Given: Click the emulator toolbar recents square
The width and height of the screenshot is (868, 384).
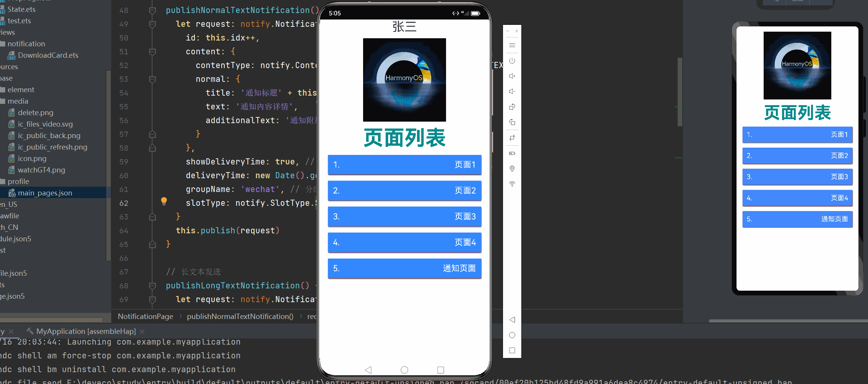Looking at the screenshot, I should 512,350.
